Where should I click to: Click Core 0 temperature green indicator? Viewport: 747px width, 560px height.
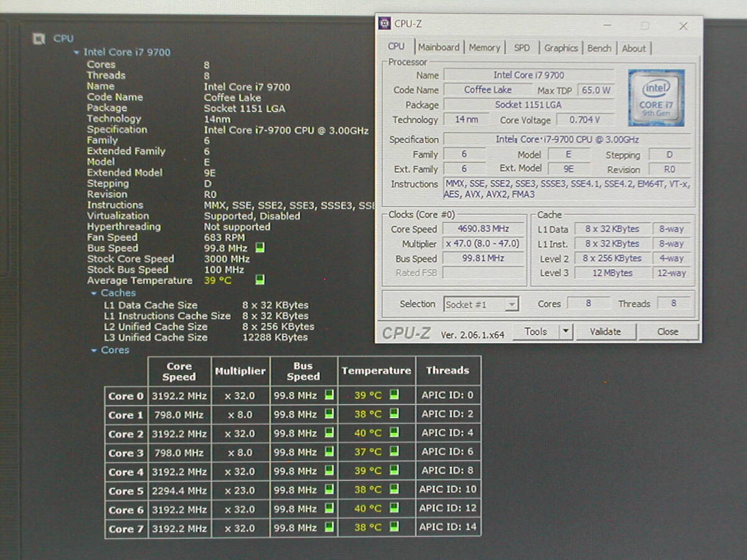tap(394, 394)
